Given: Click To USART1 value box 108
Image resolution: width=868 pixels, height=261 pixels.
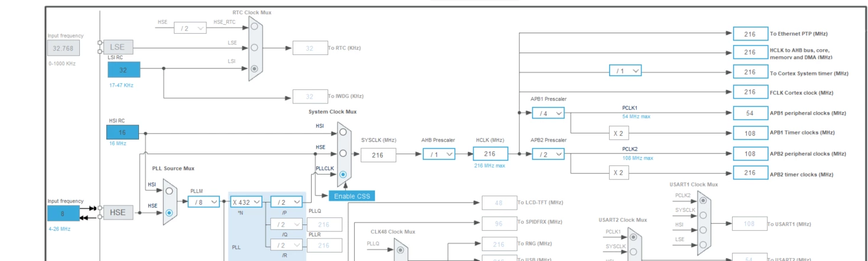Looking at the screenshot, I should pyautogui.click(x=750, y=224).
